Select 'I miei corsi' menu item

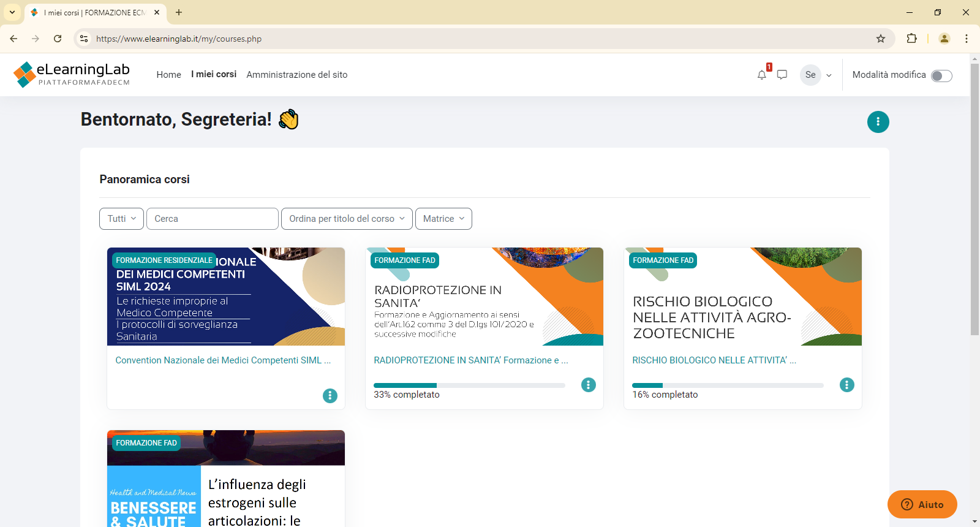(x=214, y=74)
